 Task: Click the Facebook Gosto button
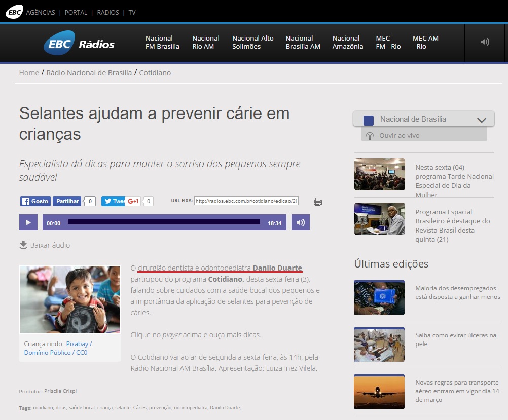coord(35,201)
